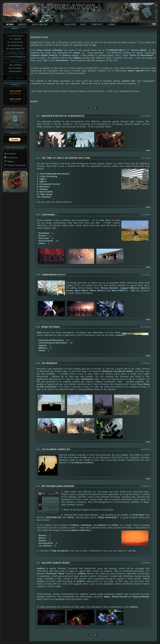Open the cs_arcticstorm map link
The image size is (160, 644).
click(15, 36)
